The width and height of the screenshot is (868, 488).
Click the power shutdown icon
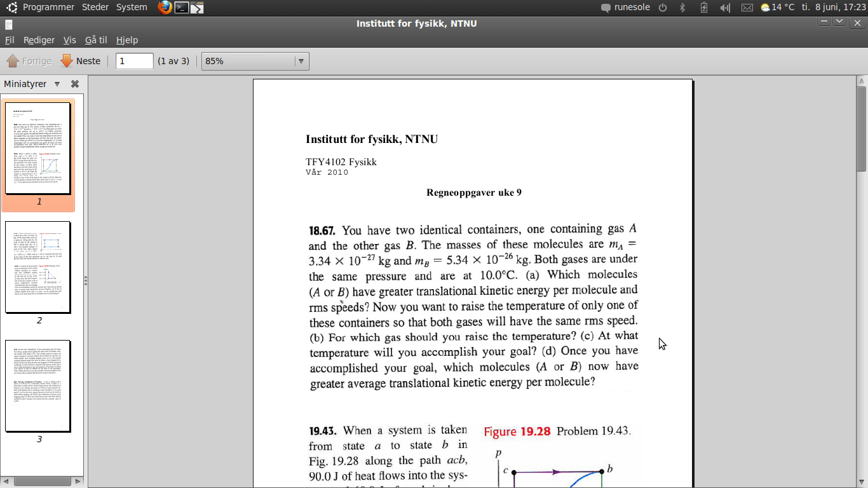(663, 8)
